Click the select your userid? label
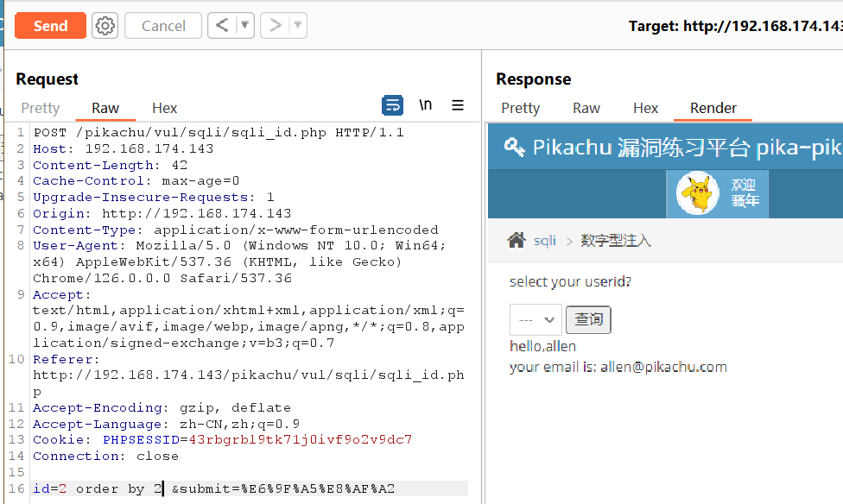The width and height of the screenshot is (843, 504). point(570,281)
